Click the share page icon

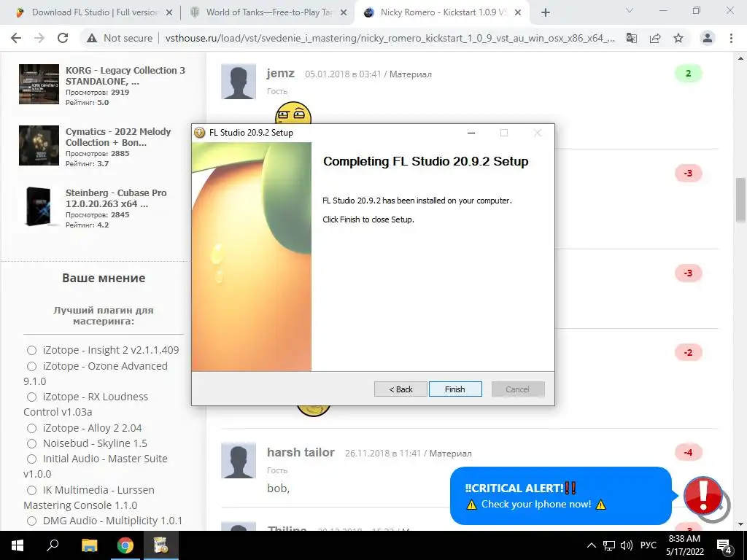(655, 38)
